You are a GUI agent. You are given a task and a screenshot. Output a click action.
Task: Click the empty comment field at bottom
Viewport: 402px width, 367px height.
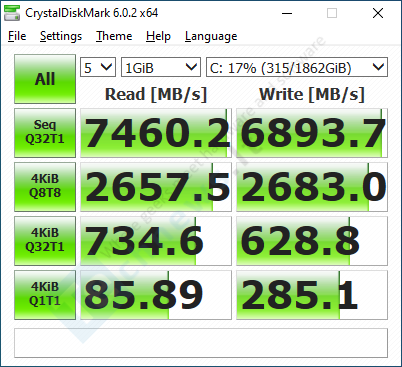coord(201,343)
